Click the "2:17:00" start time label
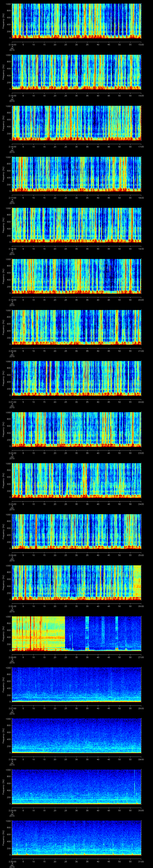The height and width of the screenshot is (868, 153). tap(12, 197)
